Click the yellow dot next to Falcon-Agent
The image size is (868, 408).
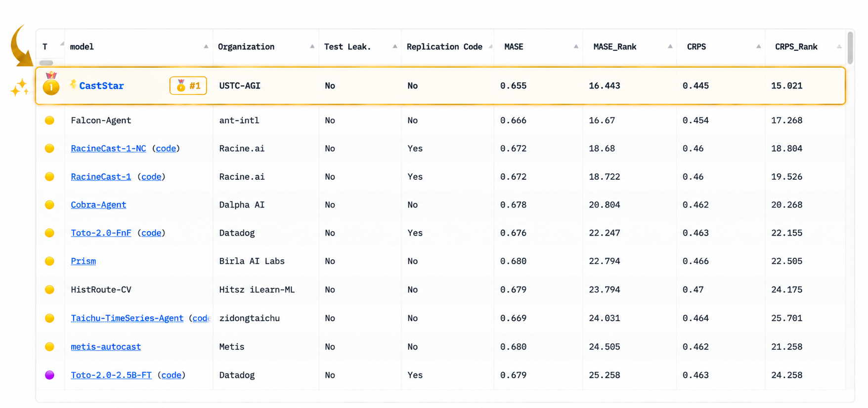point(49,120)
